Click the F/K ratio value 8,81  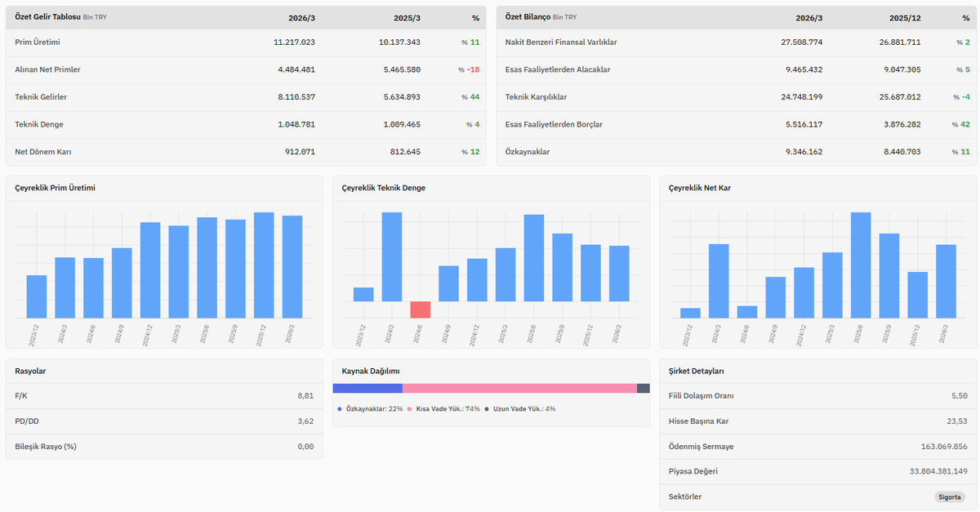click(x=305, y=396)
